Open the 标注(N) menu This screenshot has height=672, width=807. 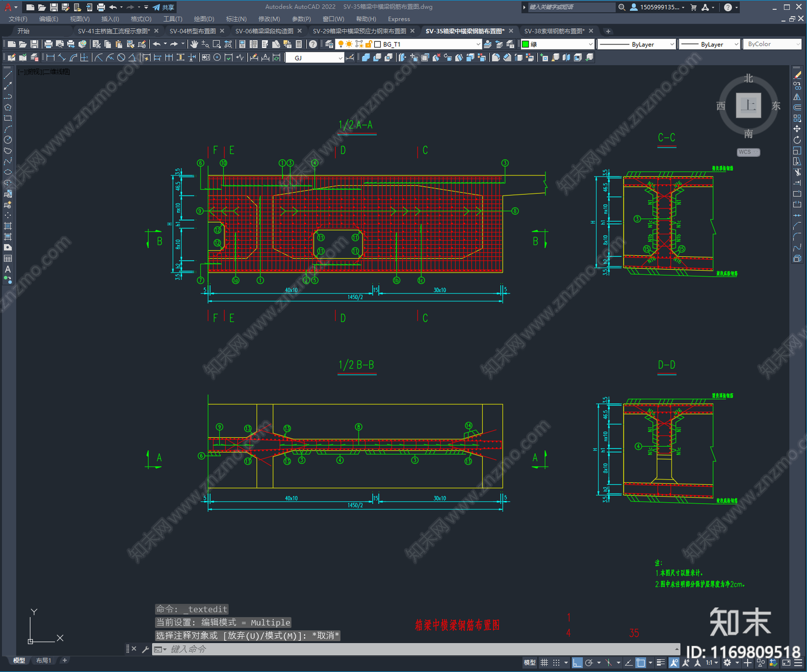coord(236,19)
